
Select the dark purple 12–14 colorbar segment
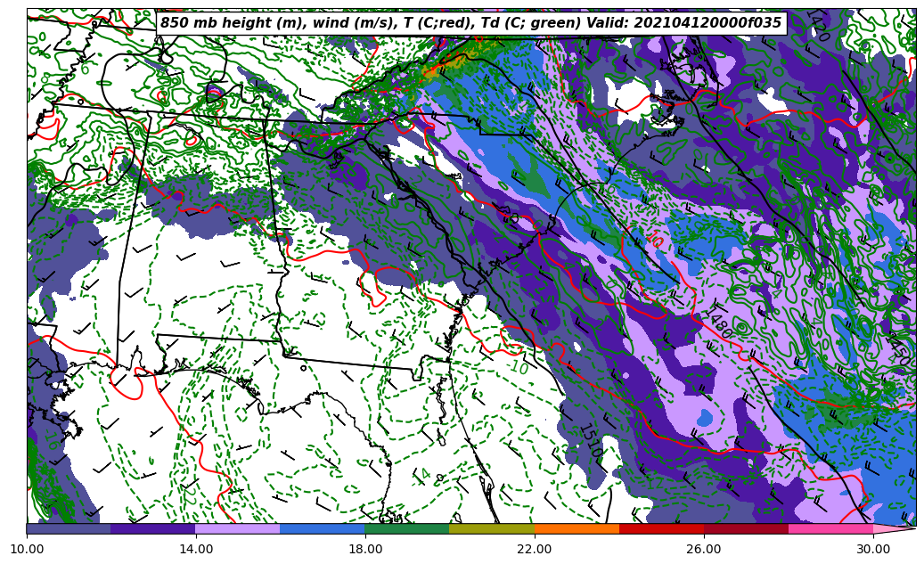click(152, 528)
